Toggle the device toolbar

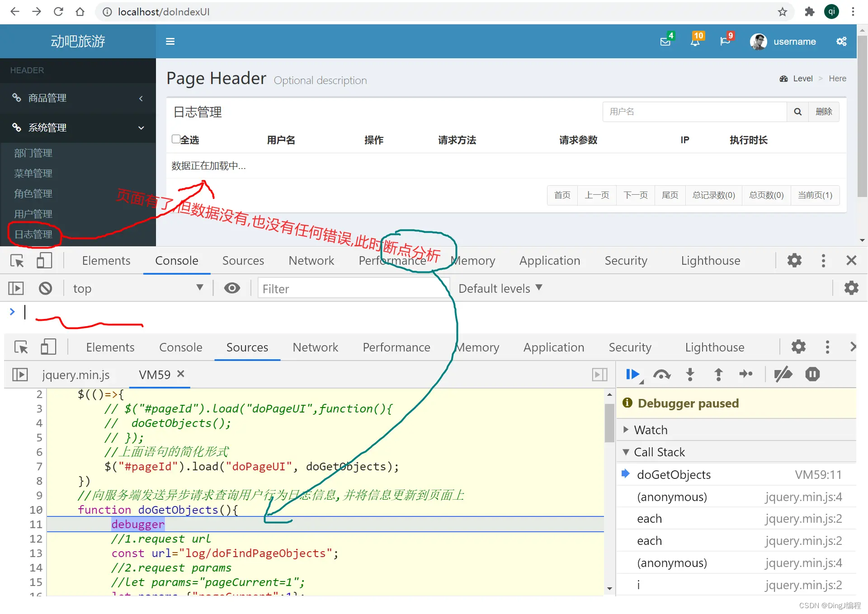(x=45, y=260)
